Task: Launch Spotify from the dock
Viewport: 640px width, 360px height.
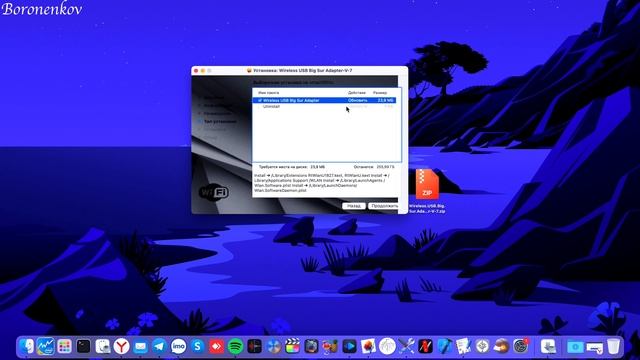Action: pos(236,346)
